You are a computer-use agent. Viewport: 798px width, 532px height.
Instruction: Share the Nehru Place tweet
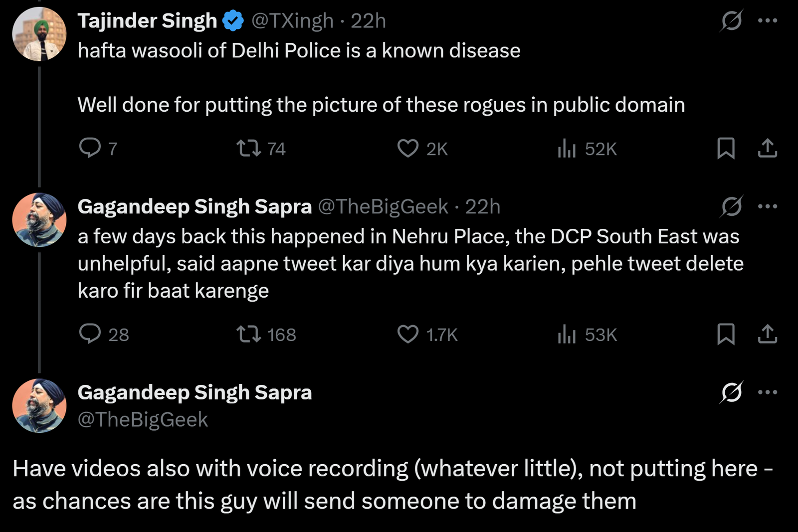768,334
